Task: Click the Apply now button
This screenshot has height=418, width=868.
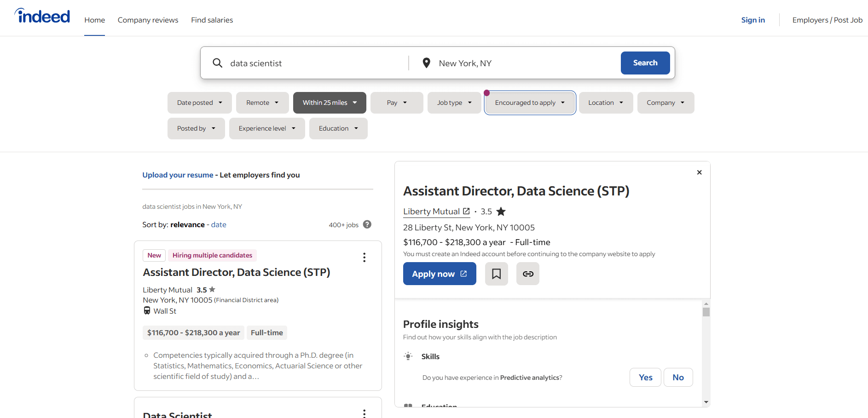Action: click(439, 274)
